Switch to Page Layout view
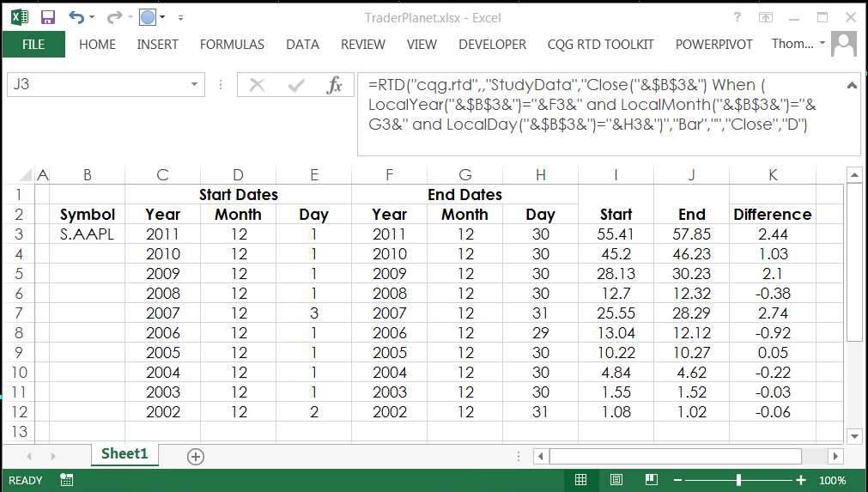The width and height of the screenshot is (868, 492). 616,480
